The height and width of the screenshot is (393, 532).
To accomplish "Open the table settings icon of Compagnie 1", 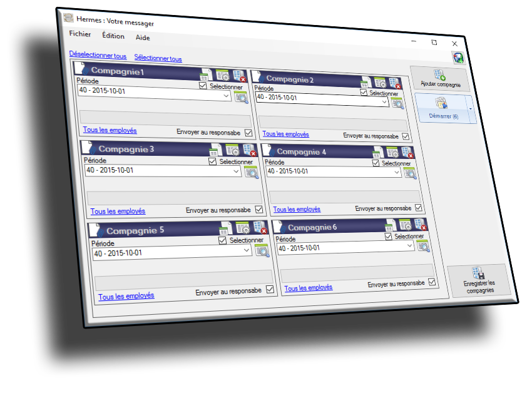I will pos(223,75).
